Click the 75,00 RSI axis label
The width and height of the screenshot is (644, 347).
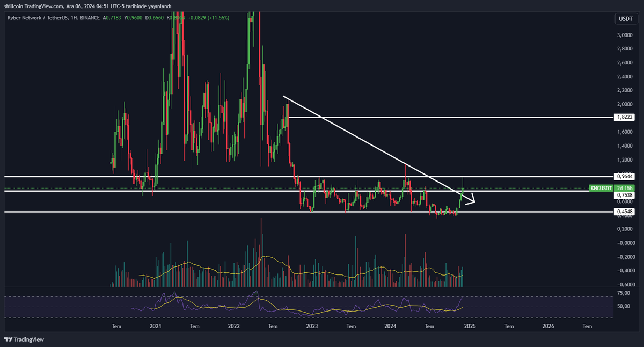(x=624, y=293)
